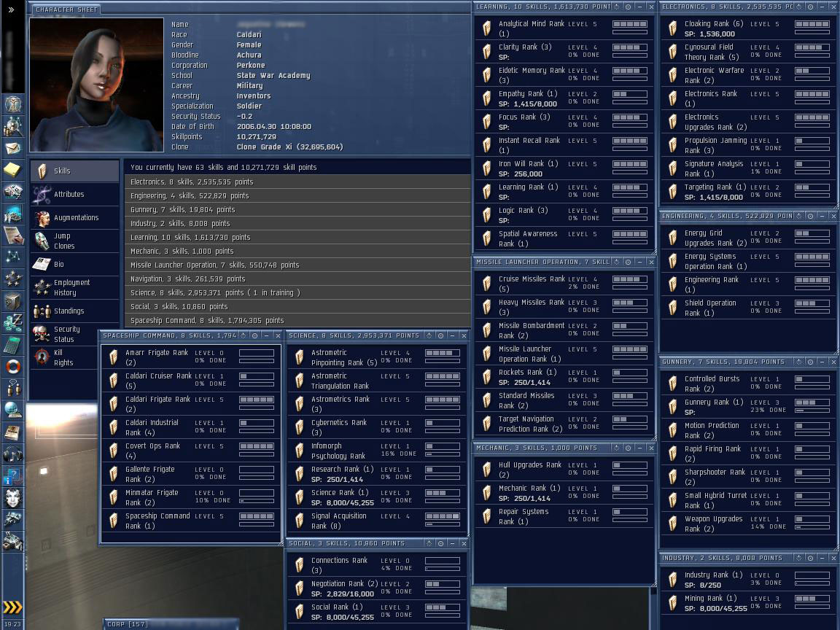This screenshot has height=630, width=840.
Task: Open the People and Places magnifier icon
Action: [x=13, y=126]
